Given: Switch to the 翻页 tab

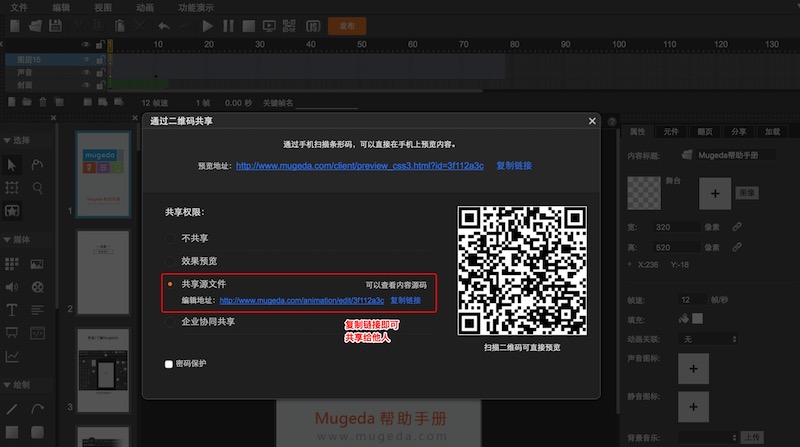Looking at the screenshot, I should [705, 132].
